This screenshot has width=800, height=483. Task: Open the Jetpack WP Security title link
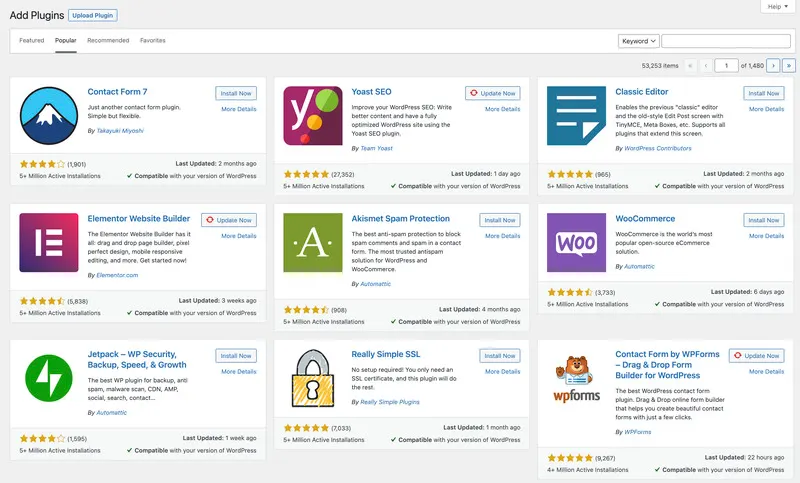coord(137,360)
